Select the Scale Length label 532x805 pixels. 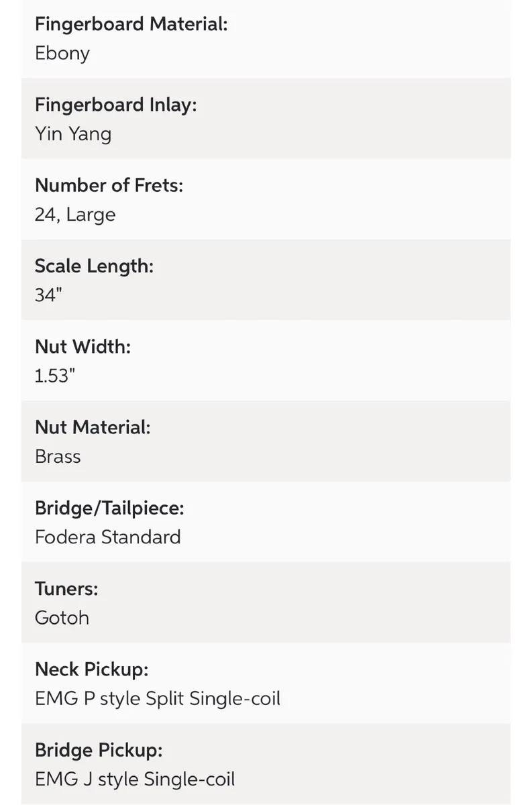click(x=95, y=266)
